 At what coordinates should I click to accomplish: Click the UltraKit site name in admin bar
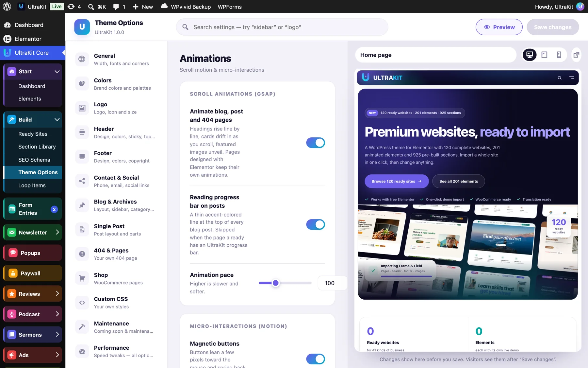(x=32, y=7)
